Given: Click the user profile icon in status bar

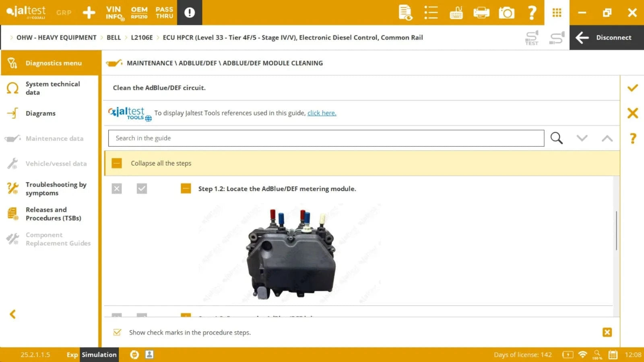Looking at the screenshot, I should pyautogui.click(x=149, y=354).
